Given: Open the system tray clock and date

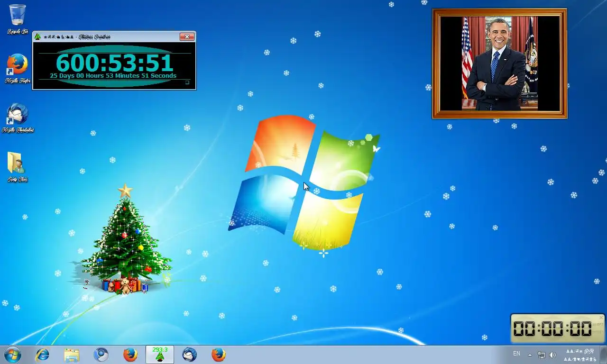Looking at the screenshot, I should [x=580, y=355].
